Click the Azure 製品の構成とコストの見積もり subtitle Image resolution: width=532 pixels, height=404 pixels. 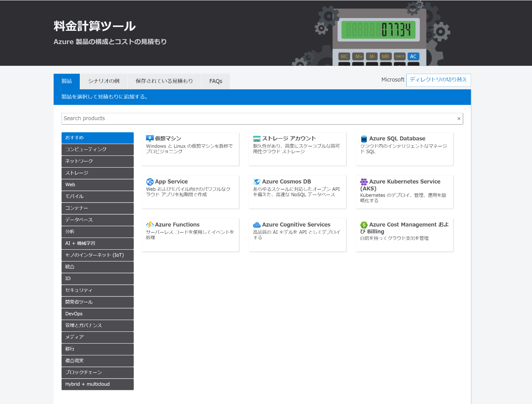110,42
